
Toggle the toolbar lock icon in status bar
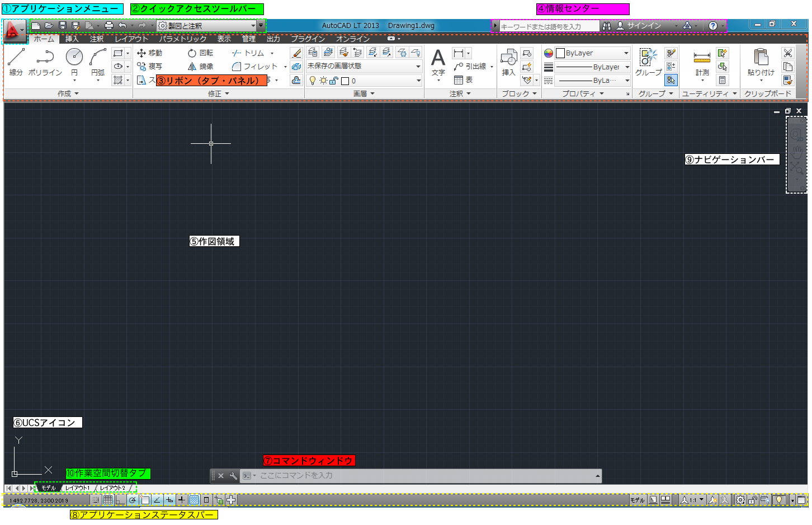click(x=753, y=500)
